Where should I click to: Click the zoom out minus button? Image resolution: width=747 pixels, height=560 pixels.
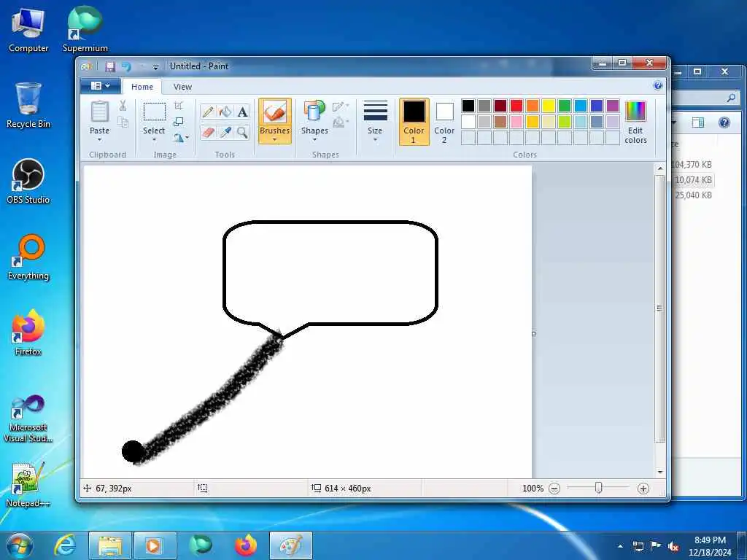(554, 489)
